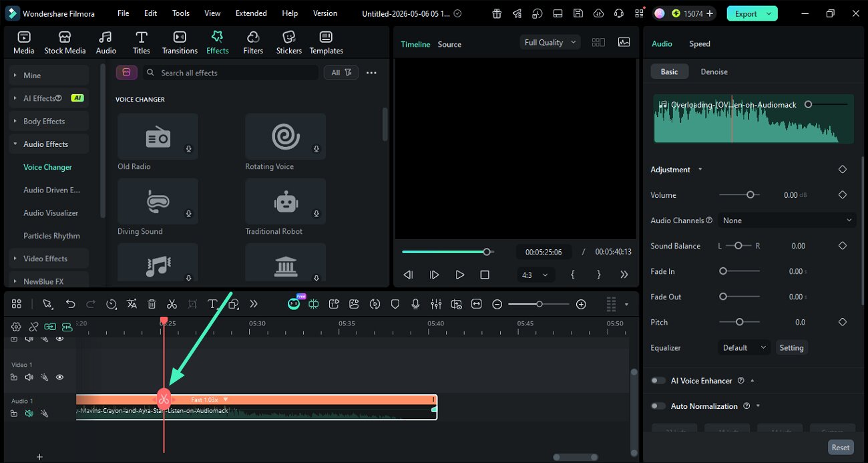Click the timeline Delete trash icon
Viewport: 868px width, 463px height.
[152, 304]
